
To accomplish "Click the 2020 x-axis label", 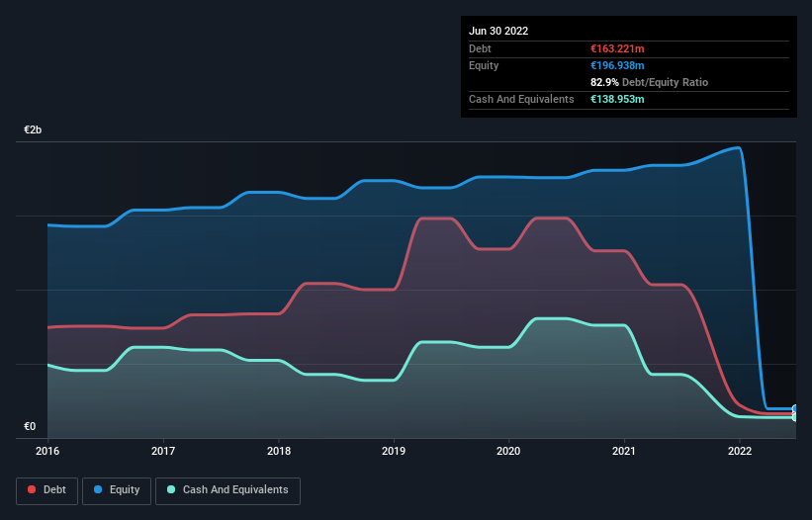I will (508, 451).
